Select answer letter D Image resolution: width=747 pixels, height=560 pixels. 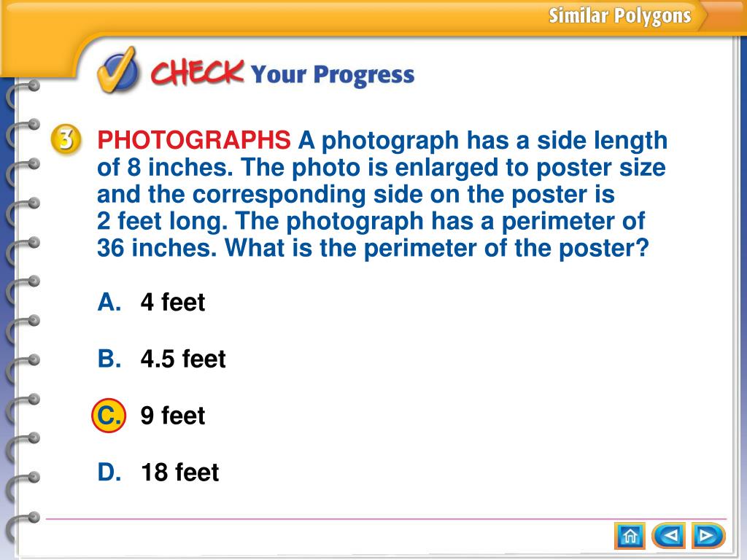point(109,472)
